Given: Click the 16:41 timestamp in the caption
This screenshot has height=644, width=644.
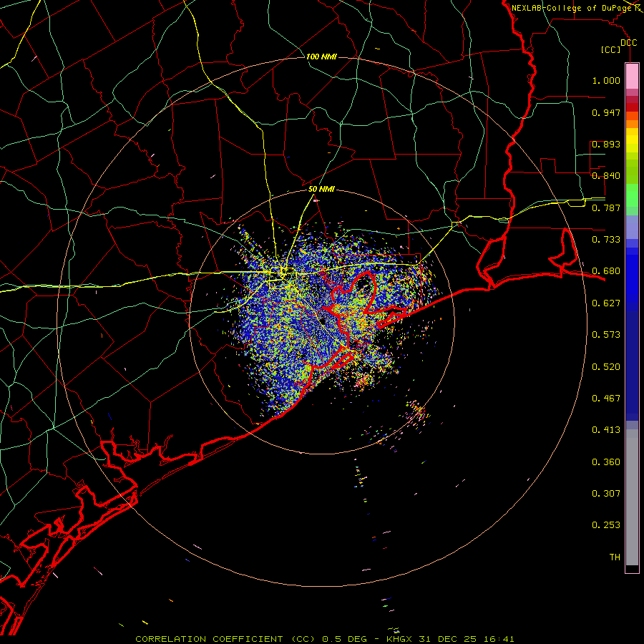Looking at the screenshot, I should (499, 639).
